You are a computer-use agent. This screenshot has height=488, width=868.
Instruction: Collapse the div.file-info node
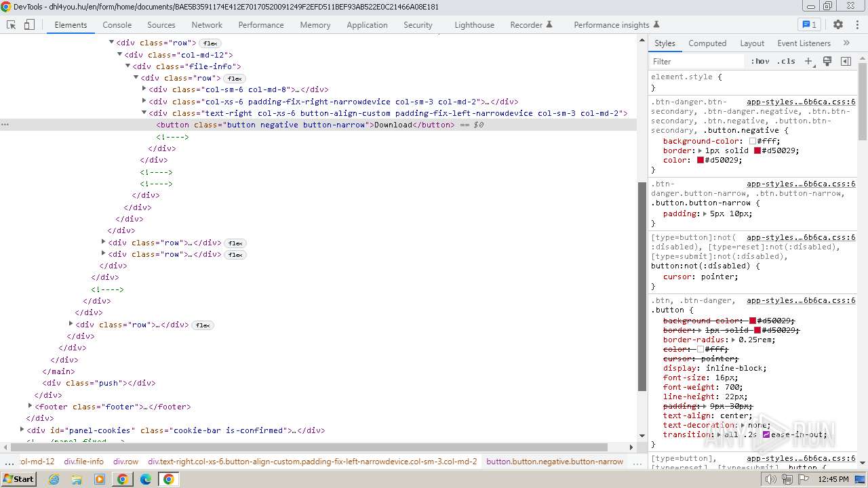pos(127,66)
